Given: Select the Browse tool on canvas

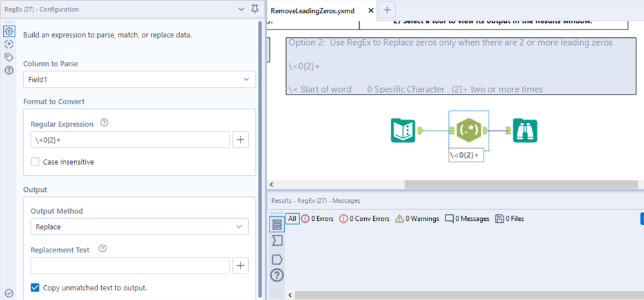Looking at the screenshot, I should click(x=525, y=131).
